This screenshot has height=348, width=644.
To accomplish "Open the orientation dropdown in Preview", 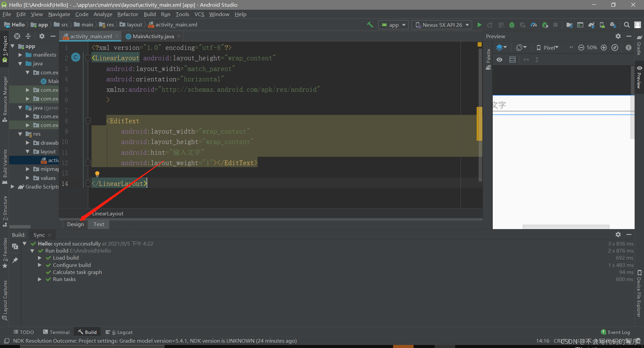I will tap(521, 48).
